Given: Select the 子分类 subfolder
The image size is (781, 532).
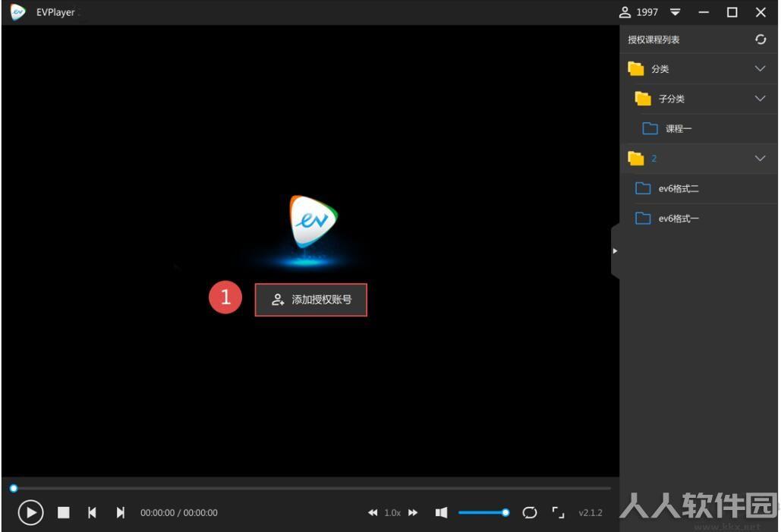Looking at the screenshot, I should point(698,99).
